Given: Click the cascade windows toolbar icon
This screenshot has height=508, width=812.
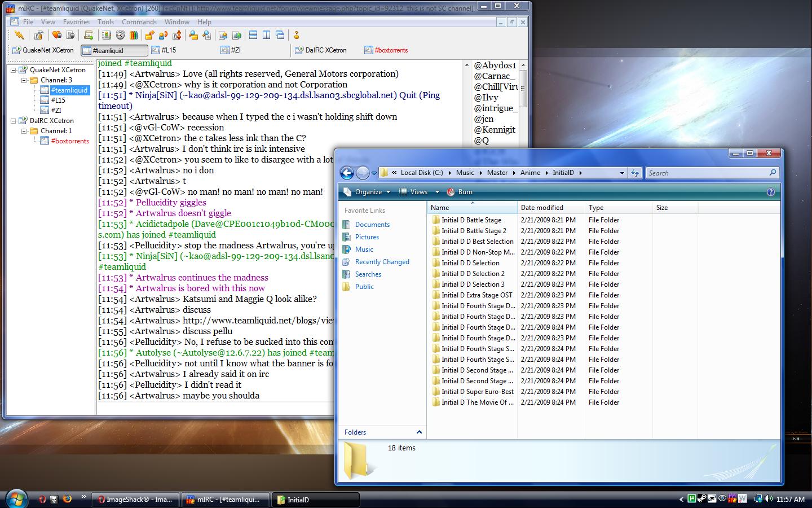Looking at the screenshot, I should (x=280, y=36).
